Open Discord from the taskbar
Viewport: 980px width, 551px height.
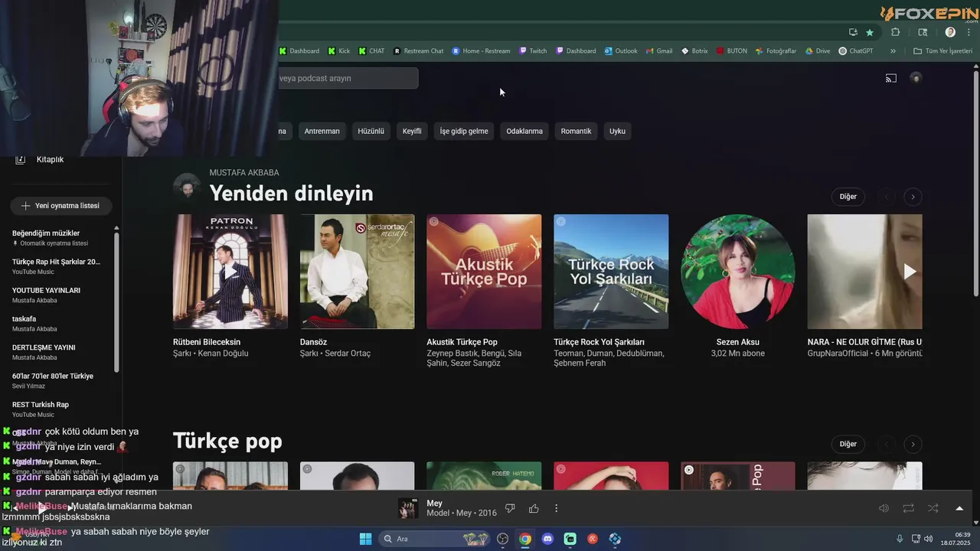pos(547,539)
